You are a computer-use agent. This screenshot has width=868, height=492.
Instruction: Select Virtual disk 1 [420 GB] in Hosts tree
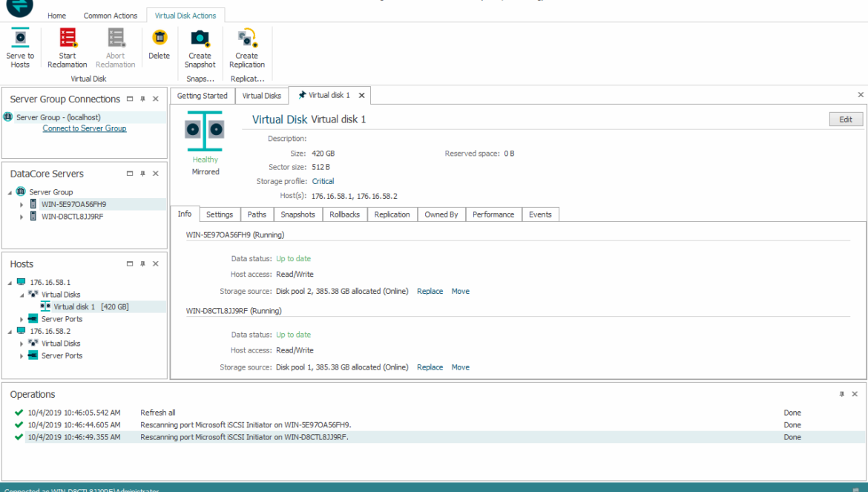tap(91, 306)
